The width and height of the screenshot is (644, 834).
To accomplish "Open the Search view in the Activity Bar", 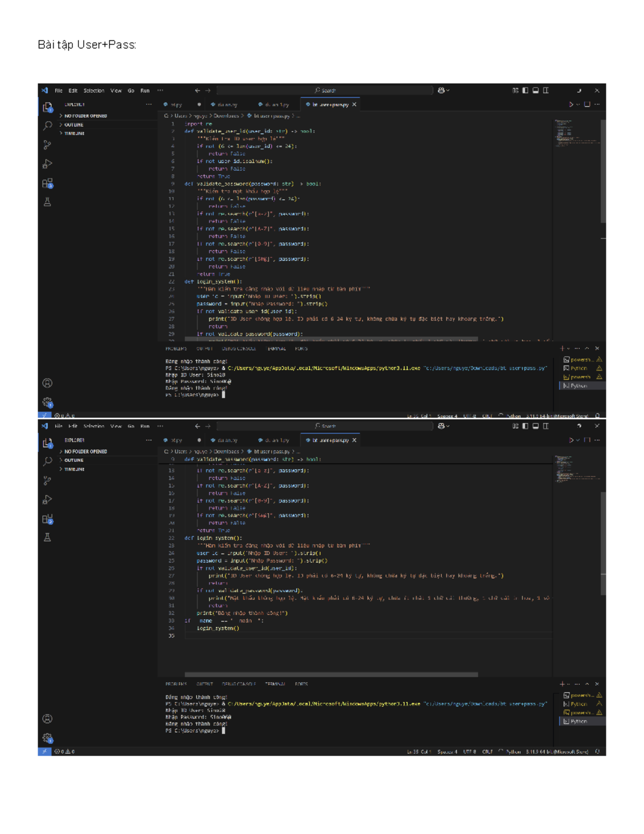I will coord(47,124).
